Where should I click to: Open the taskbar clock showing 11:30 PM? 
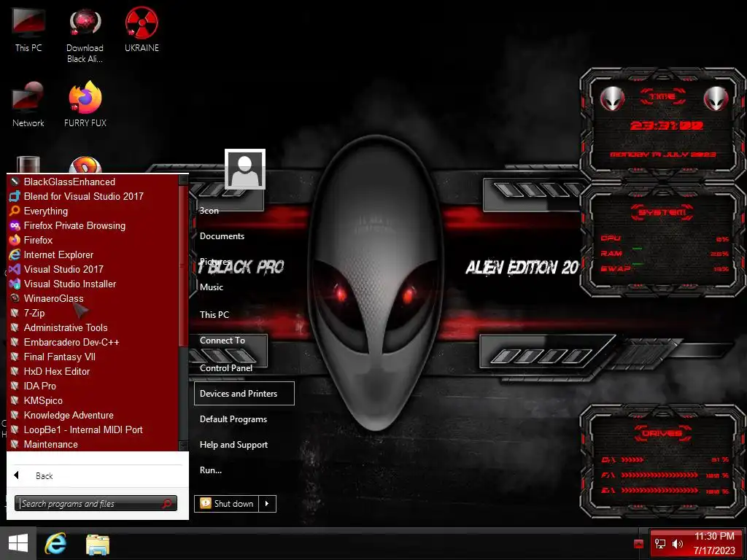click(715, 543)
